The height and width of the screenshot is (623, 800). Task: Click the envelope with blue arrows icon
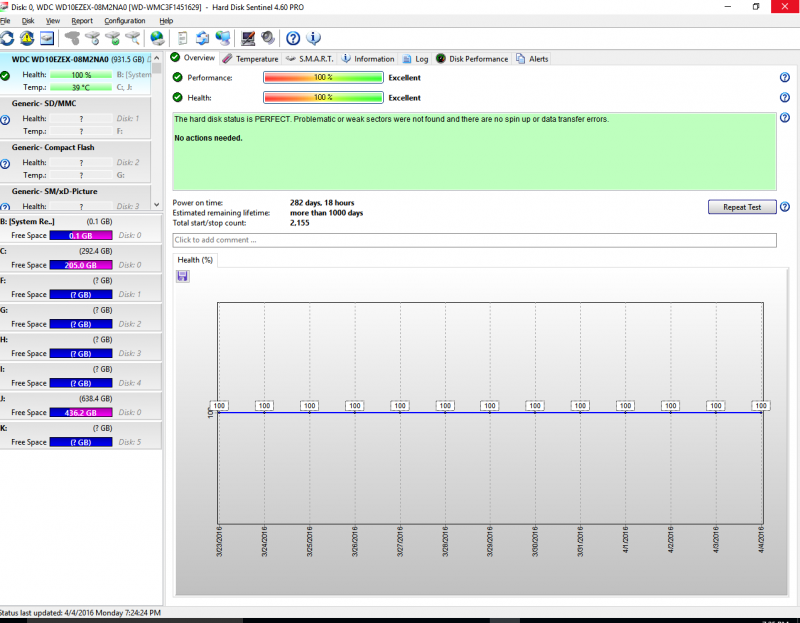[x=203, y=38]
